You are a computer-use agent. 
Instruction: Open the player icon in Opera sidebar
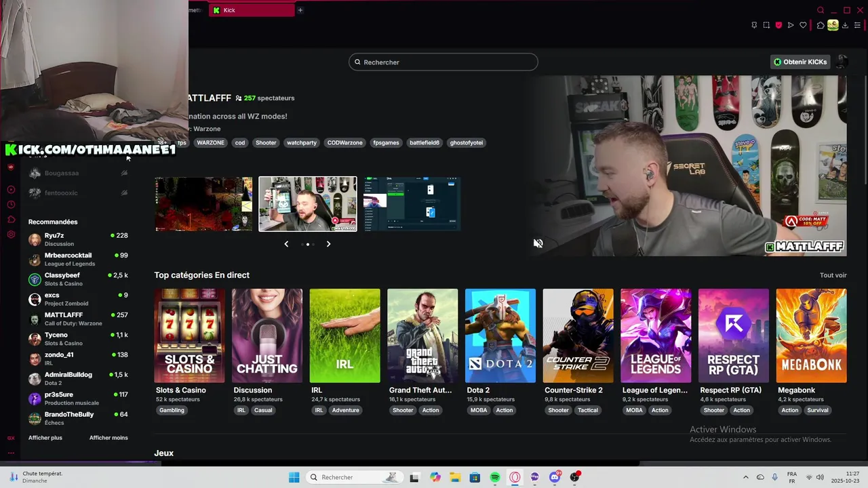(11, 190)
